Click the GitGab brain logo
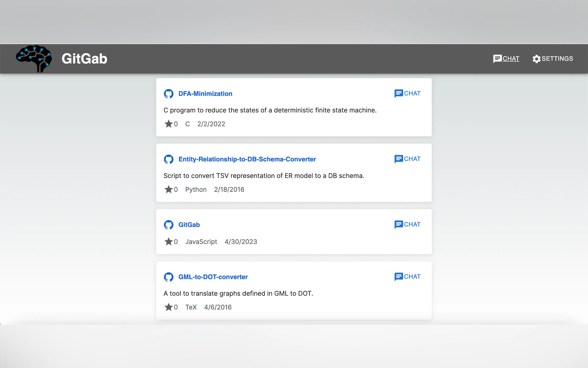This screenshot has height=368, width=588. [34, 59]
